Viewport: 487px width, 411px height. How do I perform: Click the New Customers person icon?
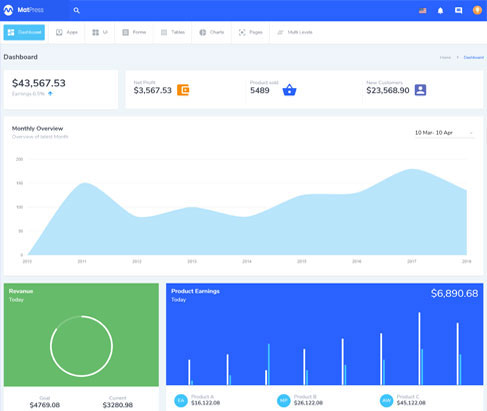click(420, 90)
